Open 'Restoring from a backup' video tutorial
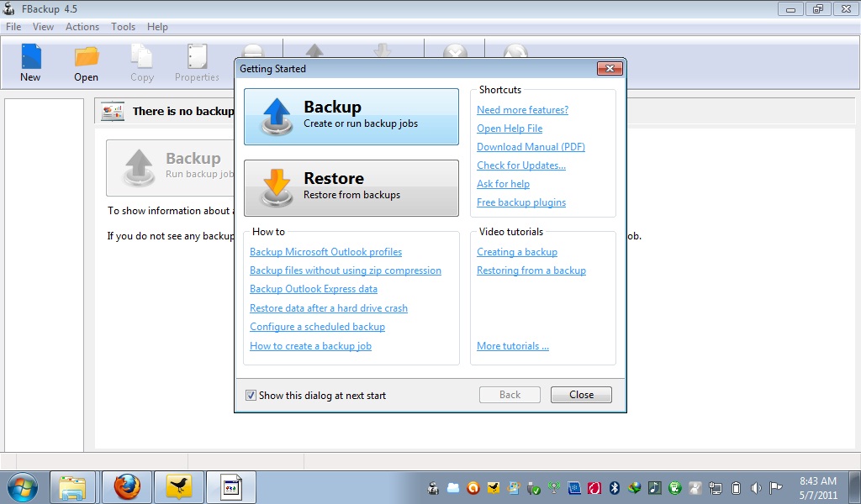Image resolution: width=861 pixels, height=504 pixels. point(531,270)
